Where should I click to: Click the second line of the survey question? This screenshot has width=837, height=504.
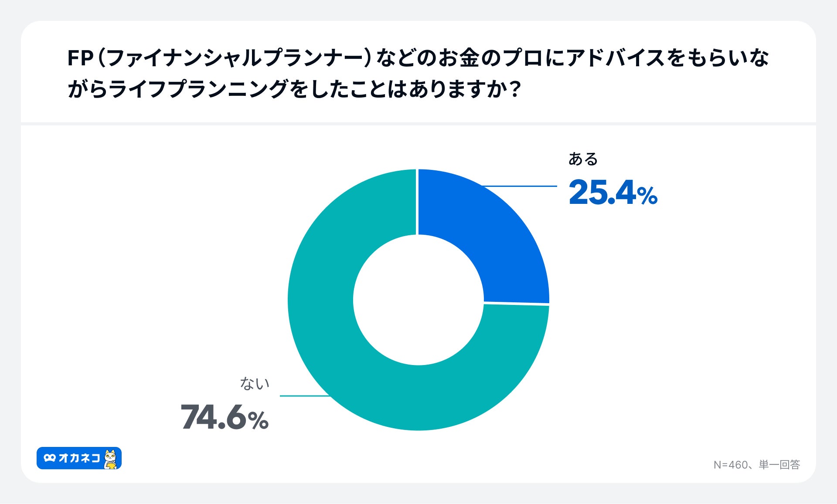294,89
